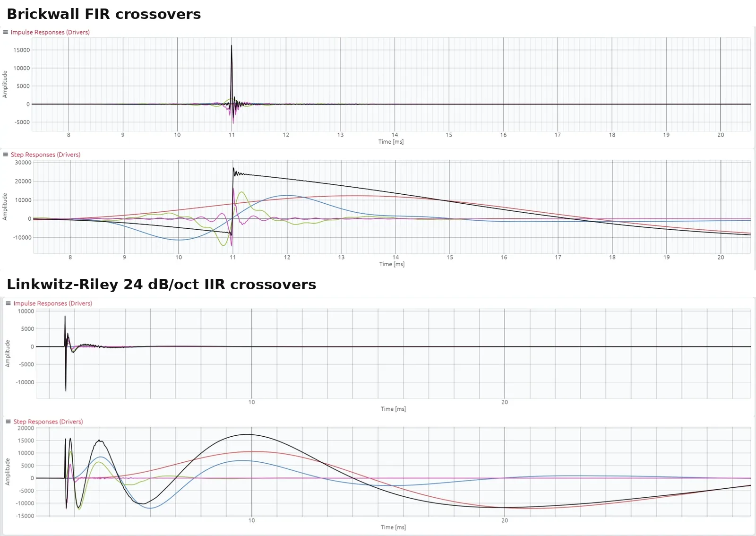This screenshot has height=536, width=756.
Task: Click the 15000 amplitude tick in Brickwall impulse chart
Action: 22,50
